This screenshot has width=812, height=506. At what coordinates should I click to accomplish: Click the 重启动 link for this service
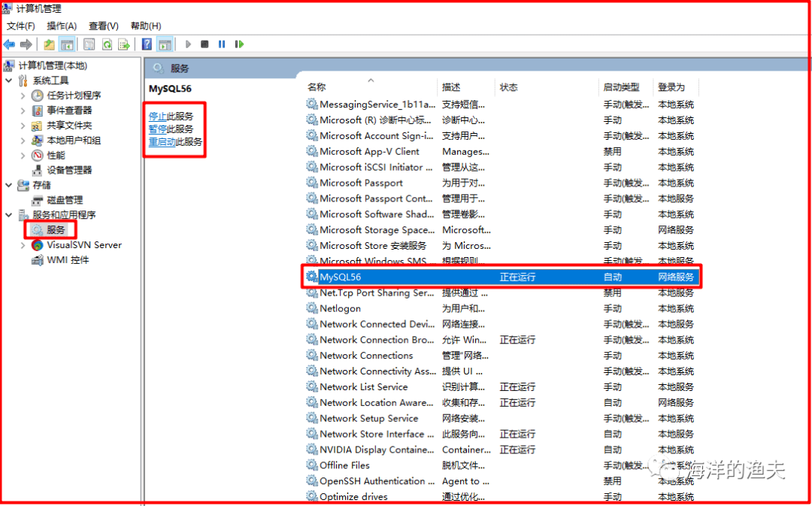click(162, 142)
